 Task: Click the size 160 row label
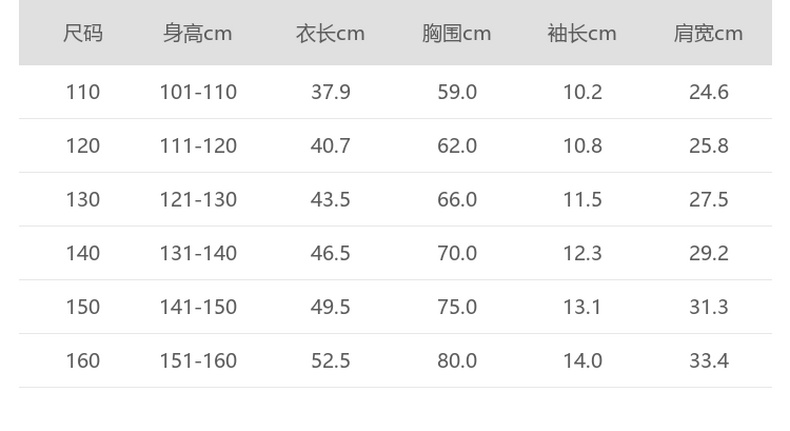tap(83, 360)
